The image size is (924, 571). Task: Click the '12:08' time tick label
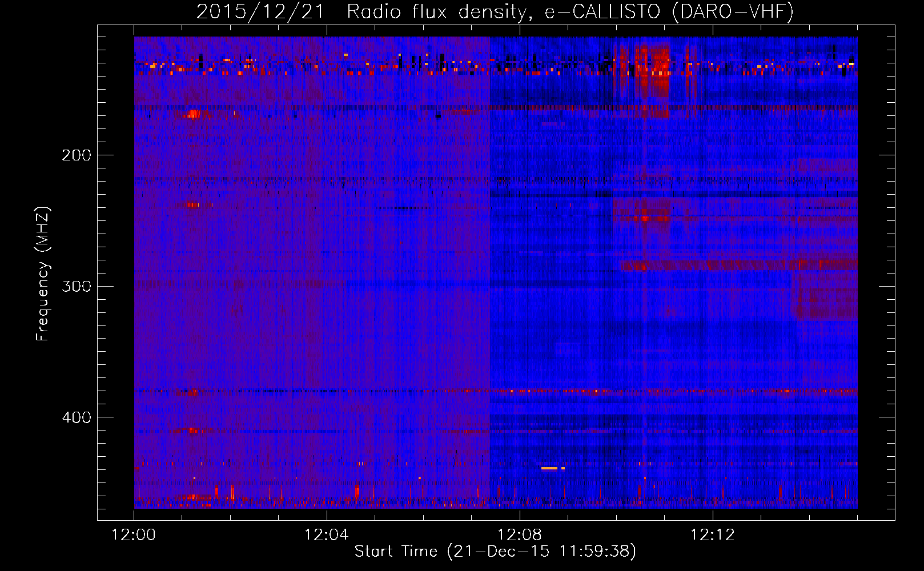coord(520,535)
